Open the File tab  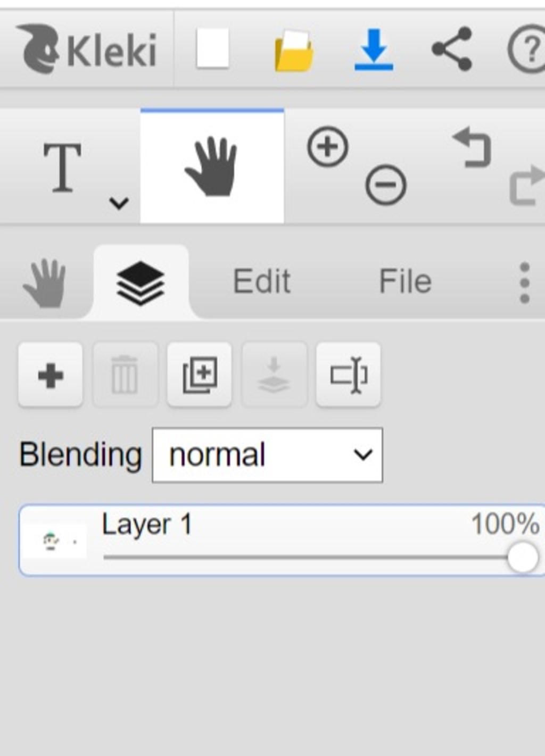point(405,281)
